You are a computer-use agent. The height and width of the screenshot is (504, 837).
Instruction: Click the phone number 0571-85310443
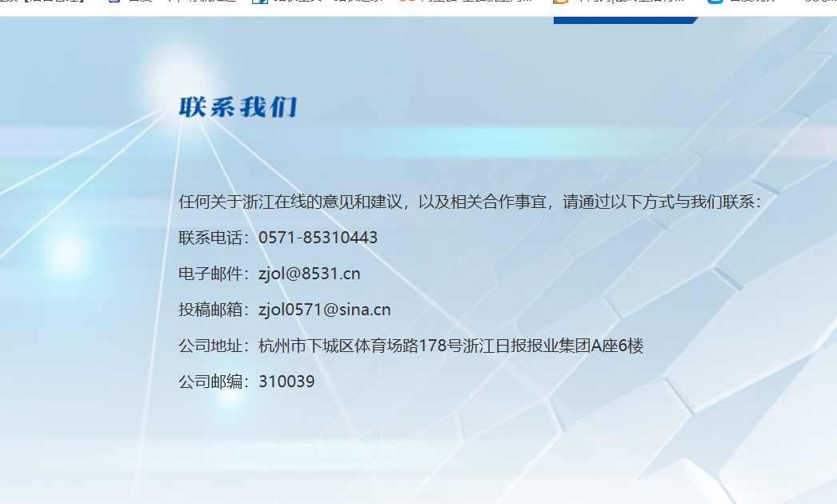321,237
